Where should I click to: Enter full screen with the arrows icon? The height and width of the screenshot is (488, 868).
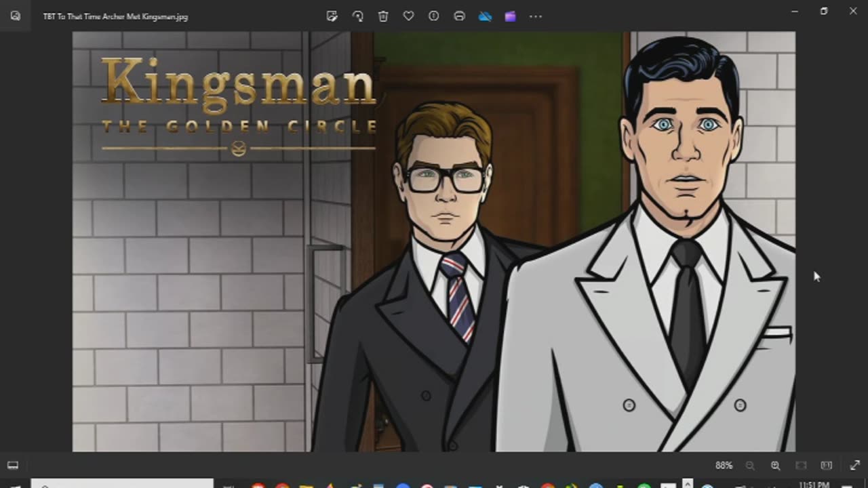point(854,466)
